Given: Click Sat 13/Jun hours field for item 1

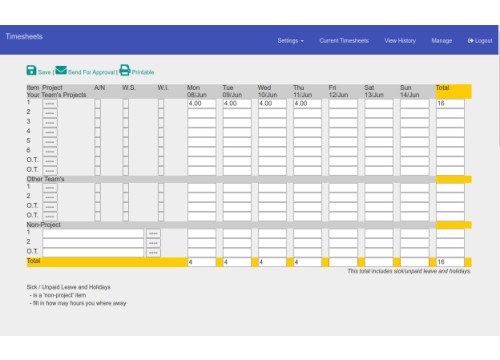Looking at the screenshot, I should [379, 104].
